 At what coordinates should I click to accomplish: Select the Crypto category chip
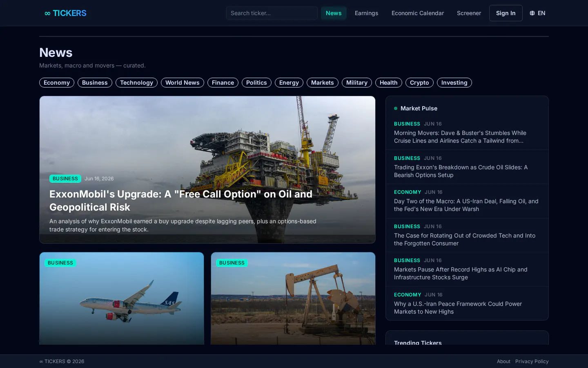click(x=419, y=83)
